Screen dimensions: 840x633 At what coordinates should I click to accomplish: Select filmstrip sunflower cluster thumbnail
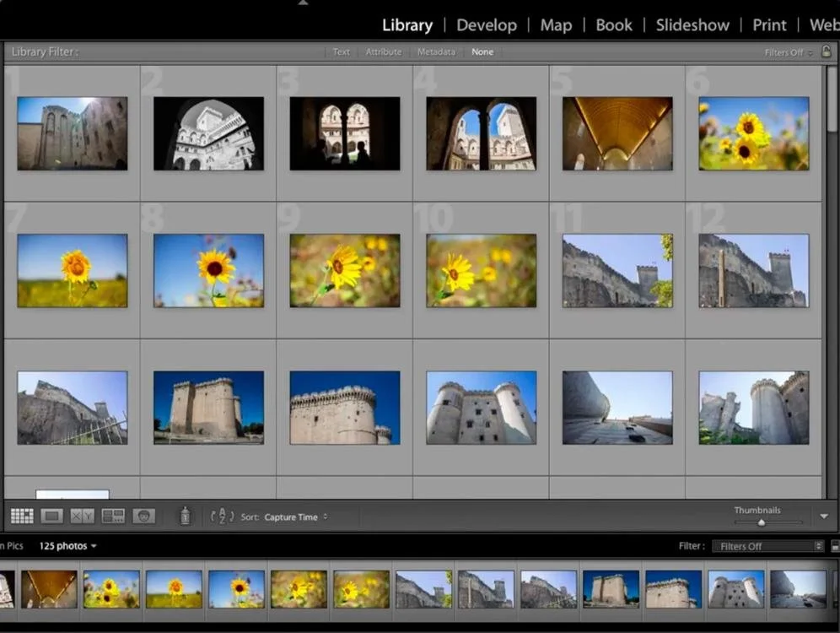coord(111,589)
